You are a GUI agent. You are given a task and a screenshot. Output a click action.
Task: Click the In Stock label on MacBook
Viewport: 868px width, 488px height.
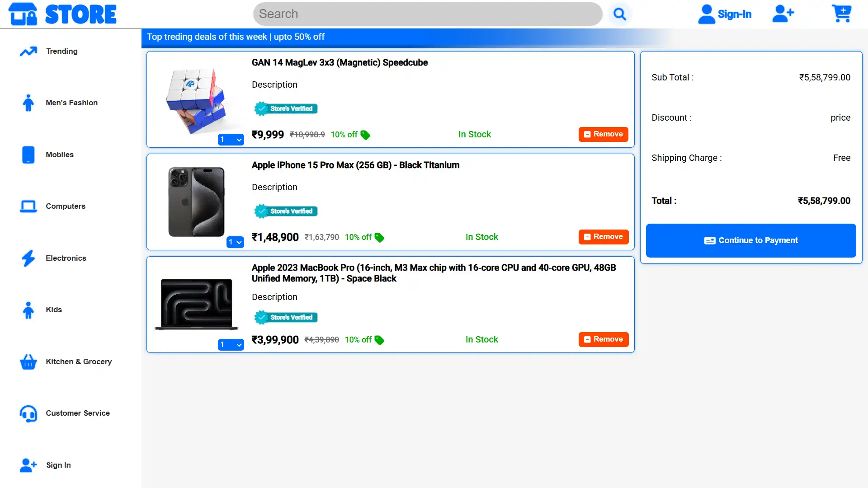pos(482,340)
